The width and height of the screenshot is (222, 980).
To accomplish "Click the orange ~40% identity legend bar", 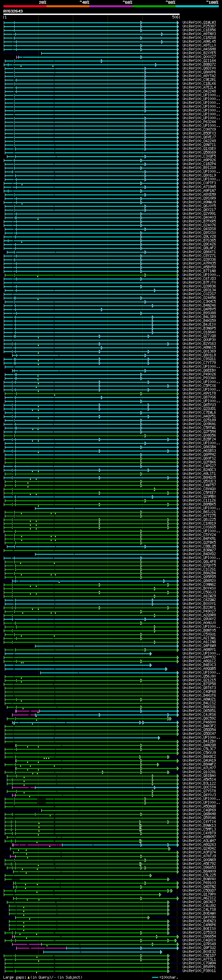I will click(x=68, y=6).
